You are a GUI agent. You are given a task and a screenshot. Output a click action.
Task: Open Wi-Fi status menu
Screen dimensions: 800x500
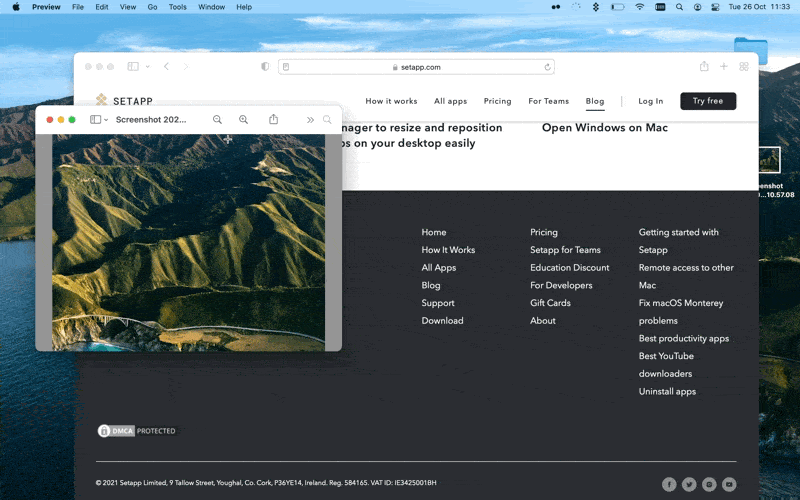639,7
